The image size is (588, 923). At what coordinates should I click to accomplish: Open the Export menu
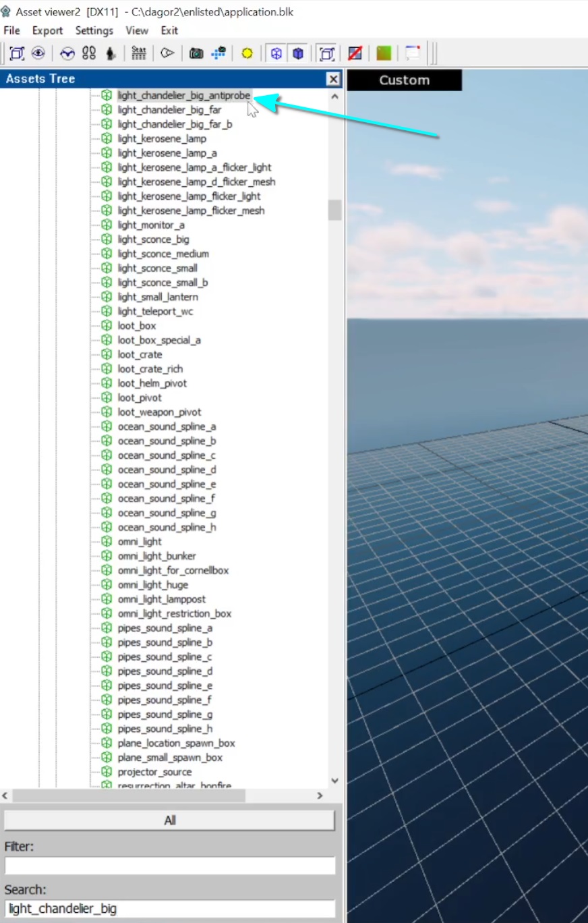point(47,30)
